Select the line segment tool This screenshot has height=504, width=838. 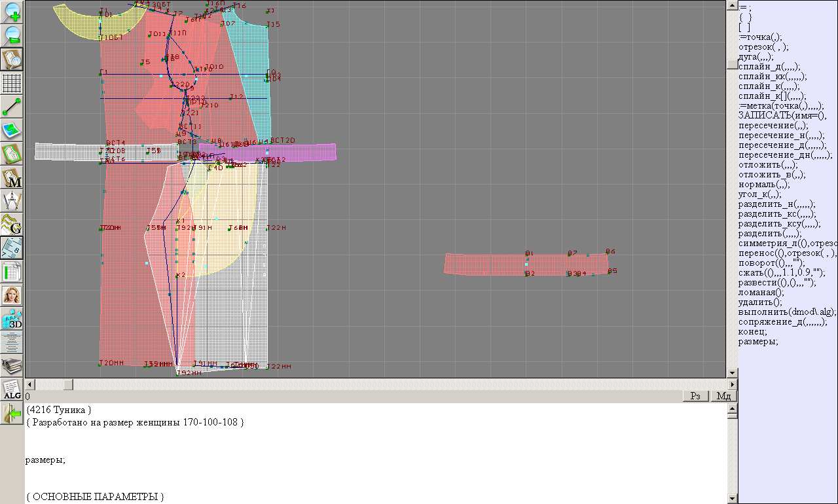tap(12, 107)
